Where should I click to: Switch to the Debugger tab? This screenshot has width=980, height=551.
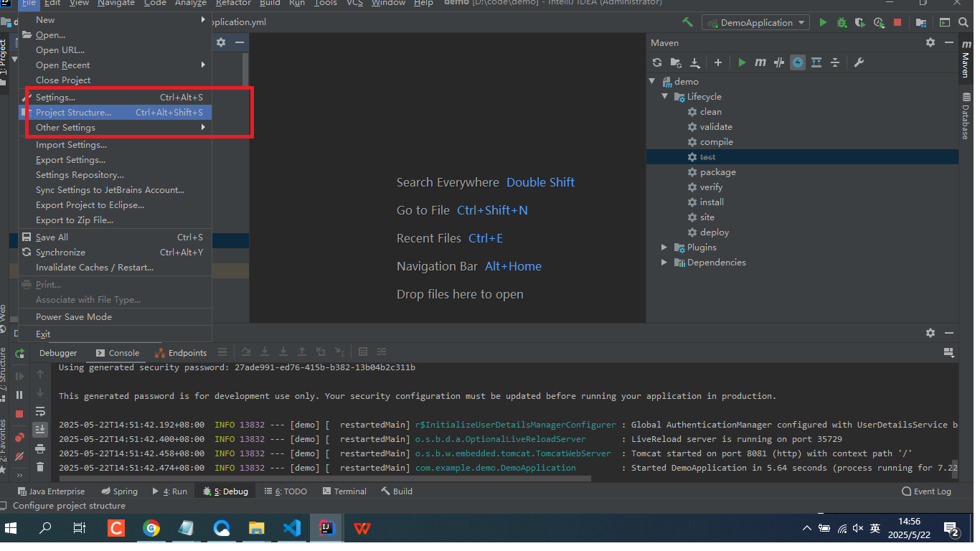click(58, 353)
